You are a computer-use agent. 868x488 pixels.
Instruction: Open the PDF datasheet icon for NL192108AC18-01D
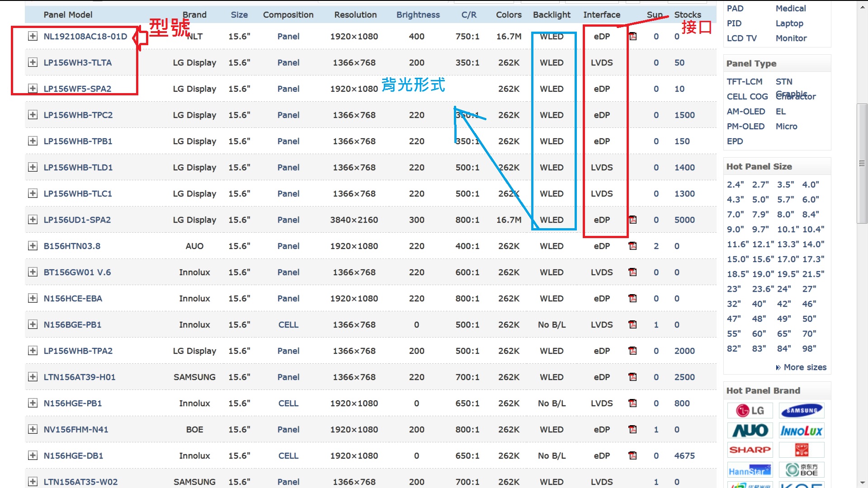[633, 37]
